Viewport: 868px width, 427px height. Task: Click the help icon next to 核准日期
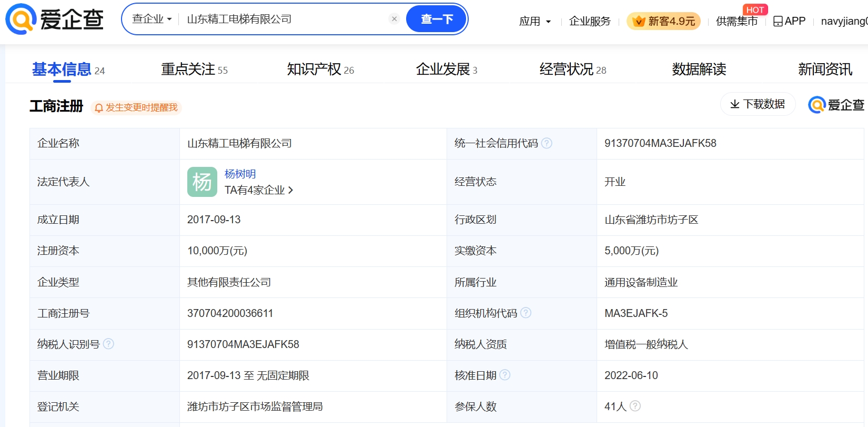click(504, 375)
